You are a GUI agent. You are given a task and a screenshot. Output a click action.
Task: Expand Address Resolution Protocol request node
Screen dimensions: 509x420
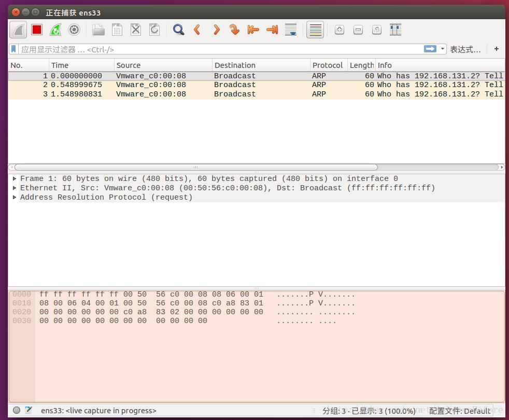(15, 197)
